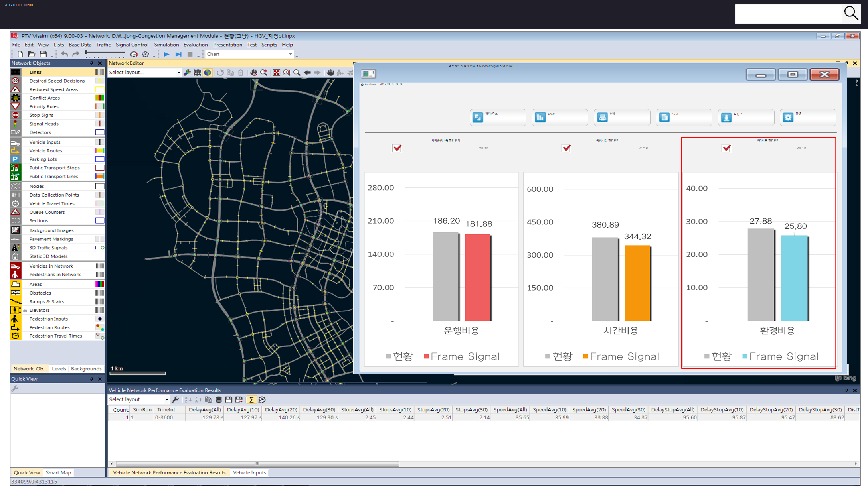This screenshot has width=868, height=486.
Task: Expand results list Select layout dropdown
Action: [x=166, y=400]
